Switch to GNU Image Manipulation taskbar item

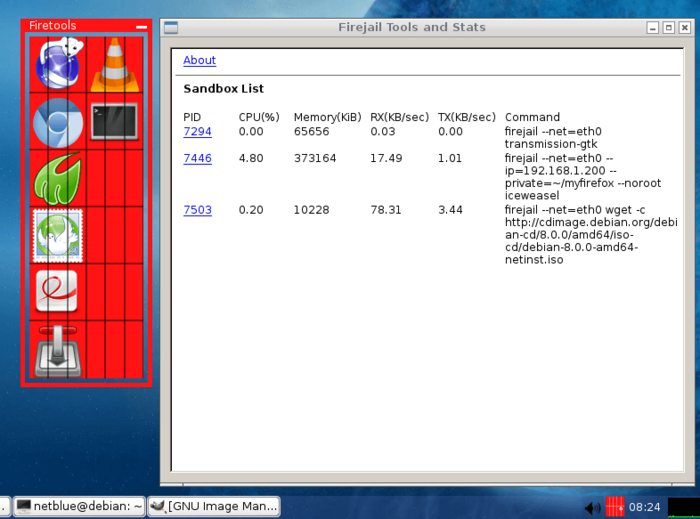214,506
